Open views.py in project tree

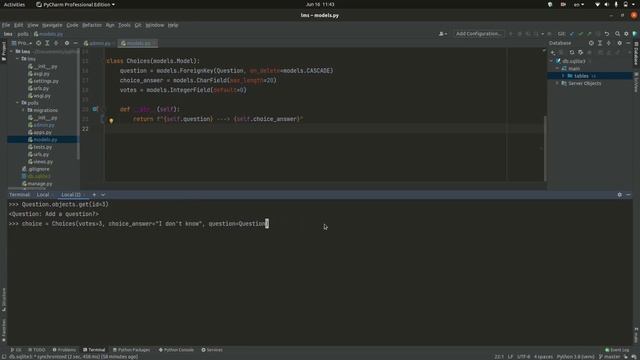click(40, 162)
